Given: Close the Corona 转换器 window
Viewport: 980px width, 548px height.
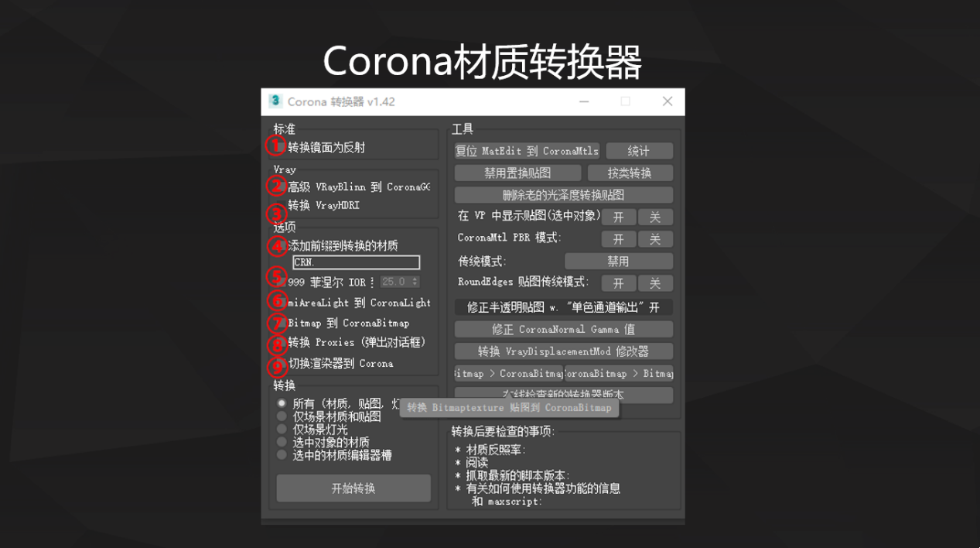Looking at the screenshot, I should click(x=668, y=101).
